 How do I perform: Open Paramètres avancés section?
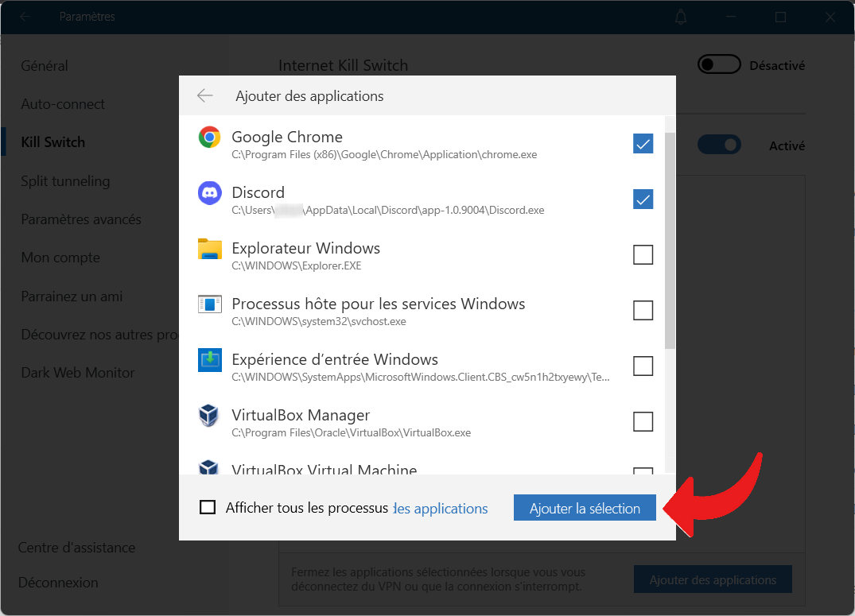point(80,219)
